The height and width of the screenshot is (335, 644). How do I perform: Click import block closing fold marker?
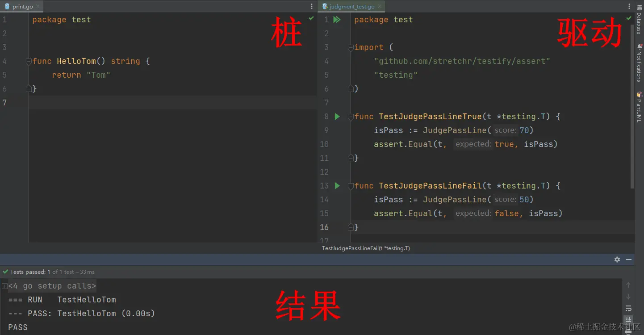click(351, 89)
